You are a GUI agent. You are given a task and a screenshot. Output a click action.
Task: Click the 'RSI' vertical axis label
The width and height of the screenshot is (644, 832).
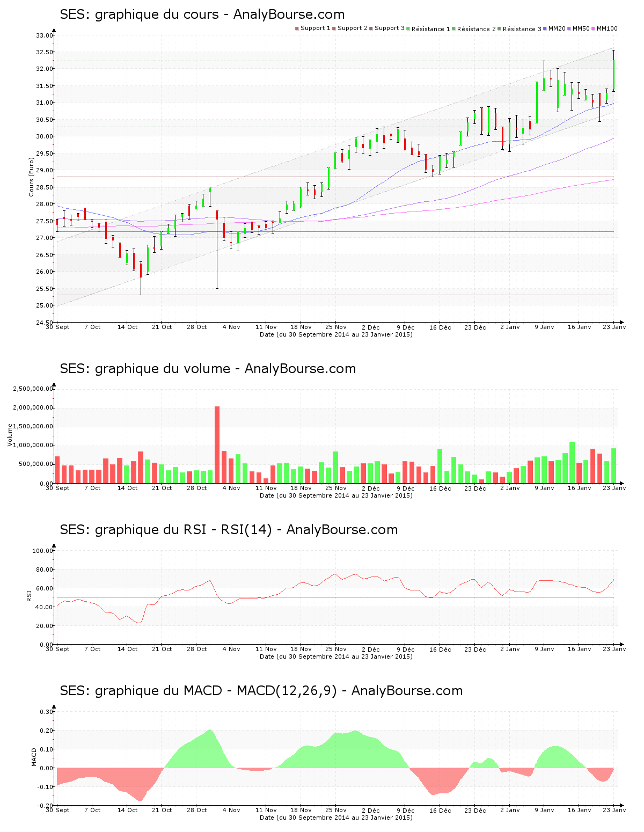click(x=29, y=595)
